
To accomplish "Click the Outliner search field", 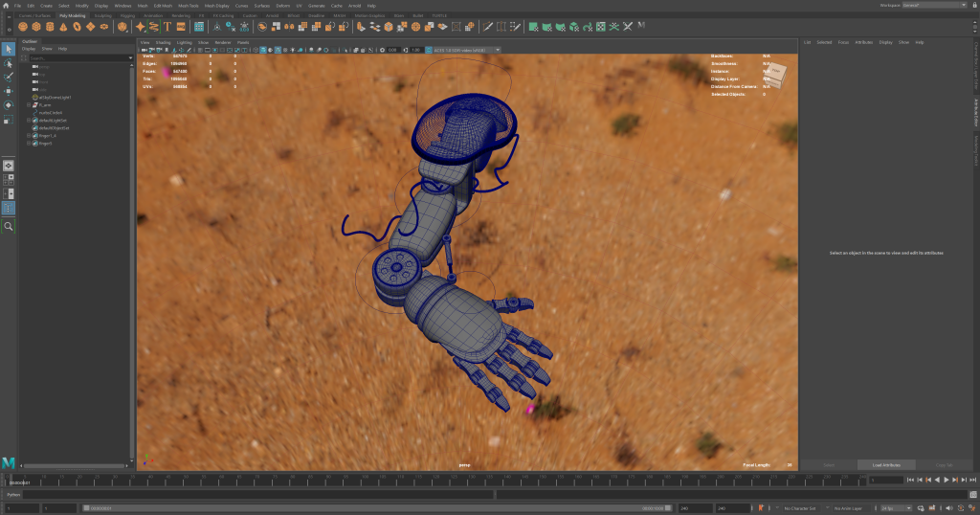I will pos(78,58).
